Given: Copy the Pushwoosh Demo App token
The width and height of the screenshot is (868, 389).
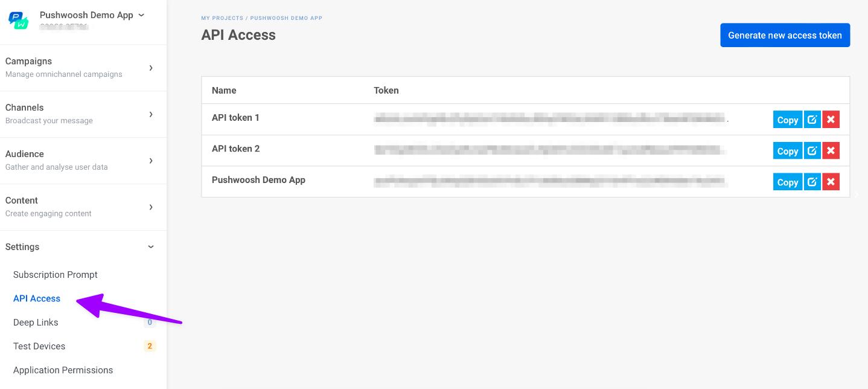Looking at the screenshot, I should [788, 182].
